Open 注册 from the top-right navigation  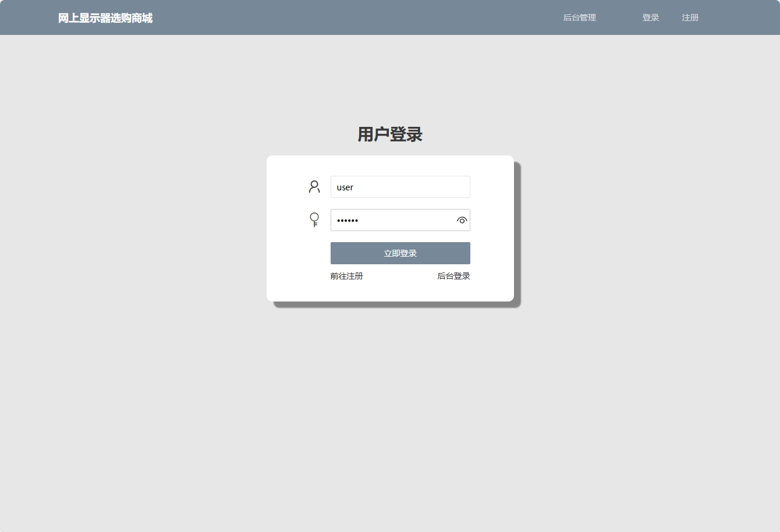(x=690, y=17)
